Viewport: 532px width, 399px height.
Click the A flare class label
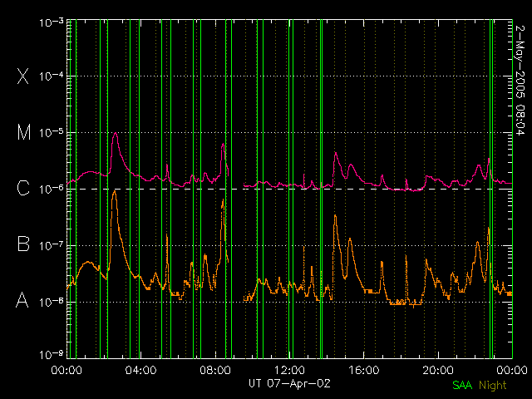(x=22, y=300)
